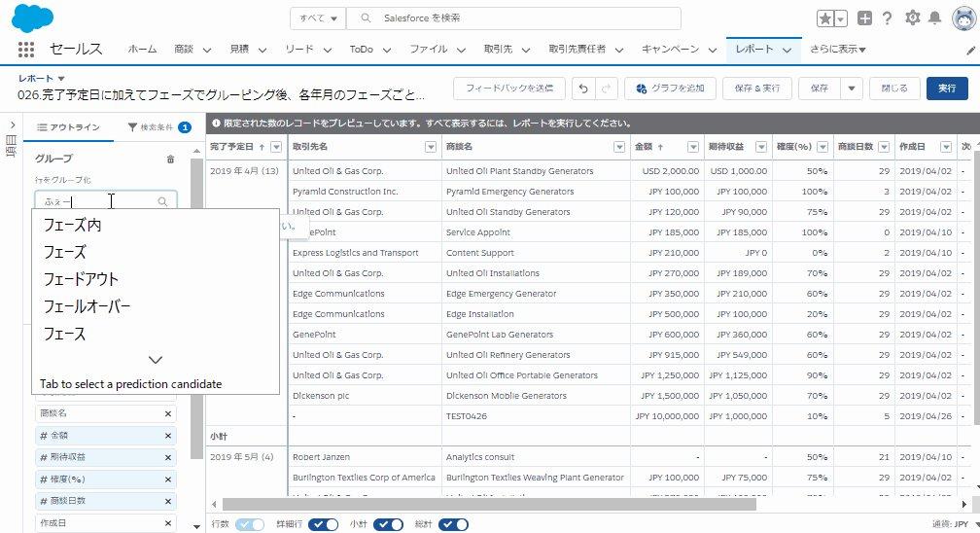The height and width of the screenshot is (533, 980).
Task: Open the 確度(%) column menu
Action: (822, 147)
